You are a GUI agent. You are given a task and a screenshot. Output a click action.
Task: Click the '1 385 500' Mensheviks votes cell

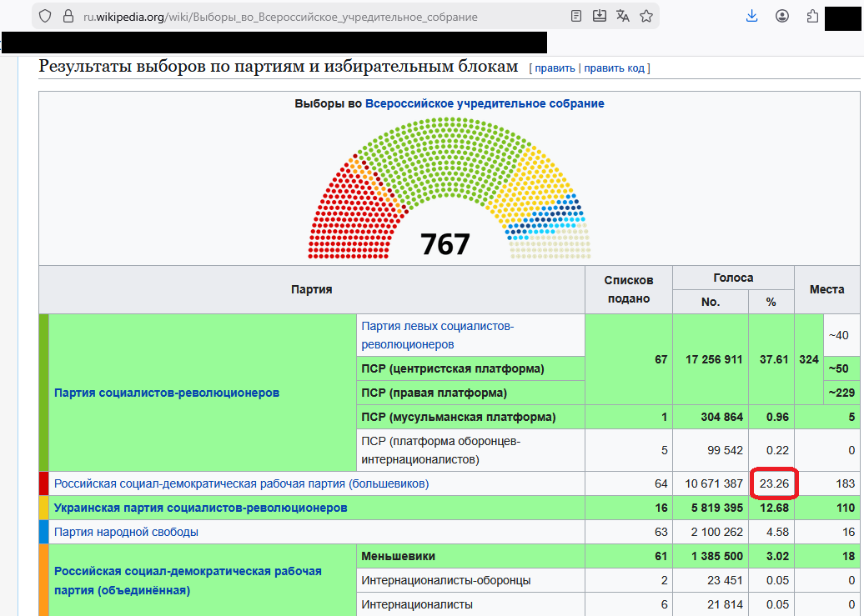coord(711,557)
